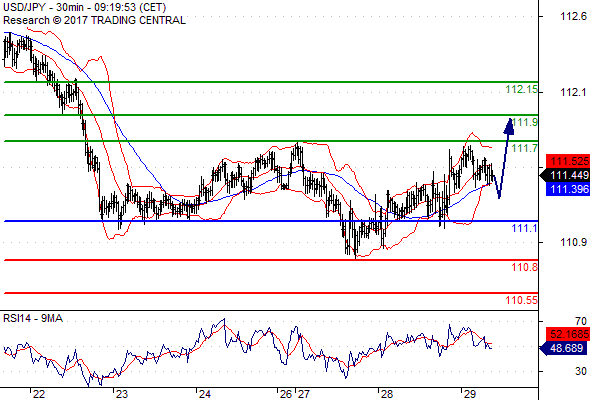Click the 112.1 price axis label
Screen dimensions: 590x400
573,92
